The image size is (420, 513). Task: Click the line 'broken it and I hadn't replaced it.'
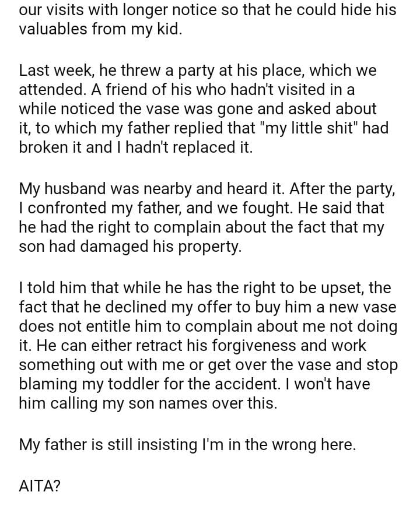136,147
